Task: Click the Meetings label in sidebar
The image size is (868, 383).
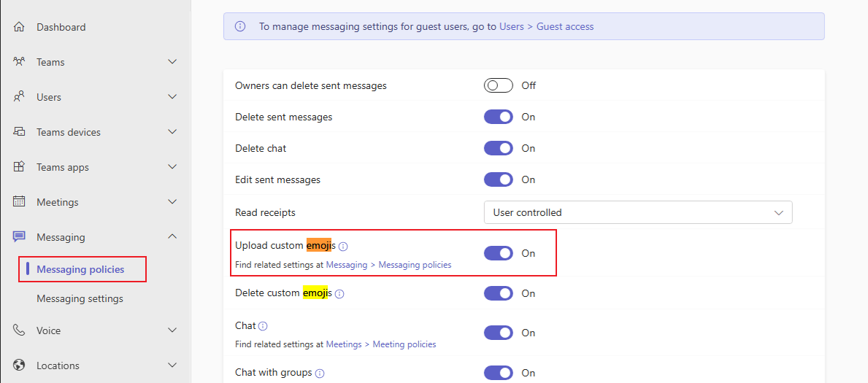Action: coord(58,203)
